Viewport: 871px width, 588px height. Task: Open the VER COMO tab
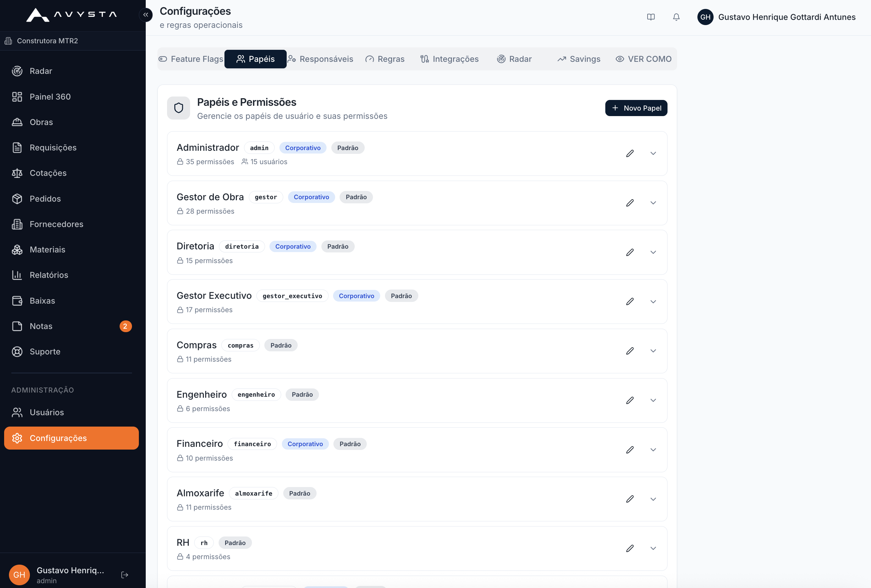pyautogui.click(x=643, y=59)
